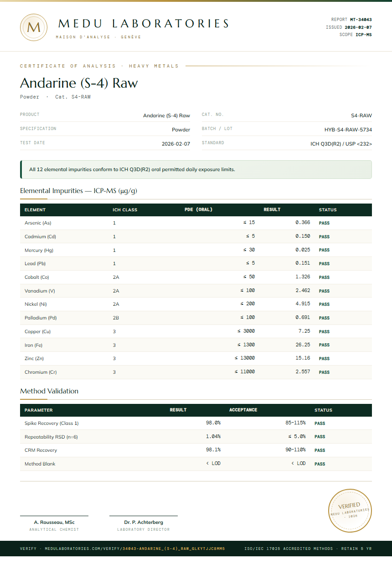This screenshot has width=392, height=570.
Task: Click the Vanadium (V) row label
Action: [40, 291]
